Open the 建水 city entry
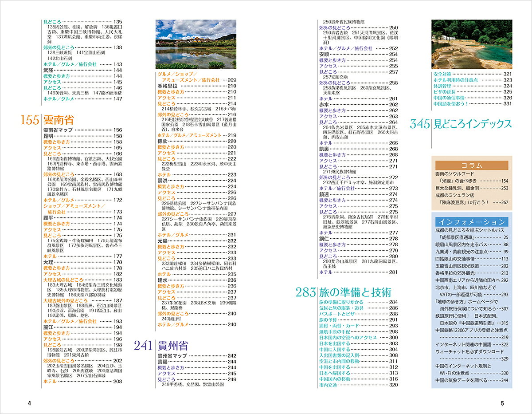This screenshot has width=532, height=414. (x=197, y=280)
